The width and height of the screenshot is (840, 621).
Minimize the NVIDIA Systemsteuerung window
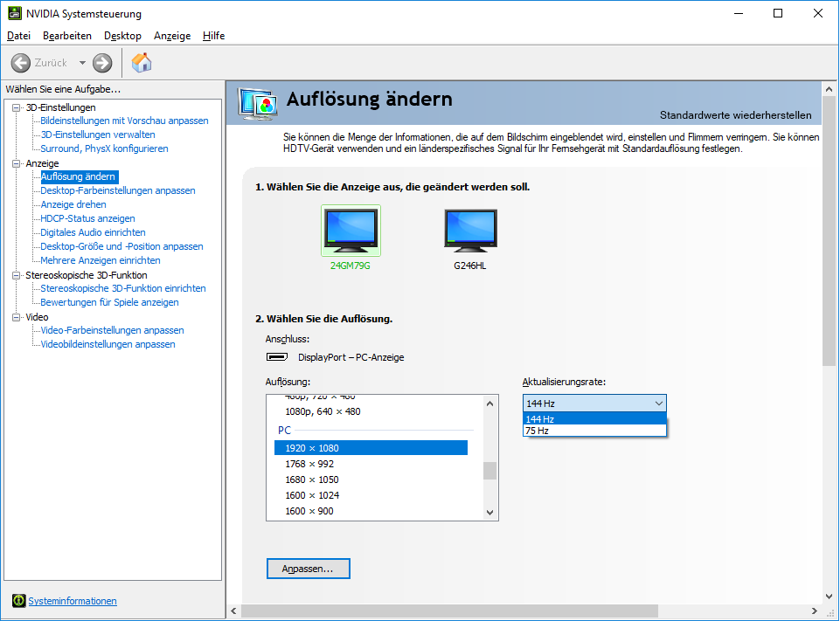click(739, 13)
